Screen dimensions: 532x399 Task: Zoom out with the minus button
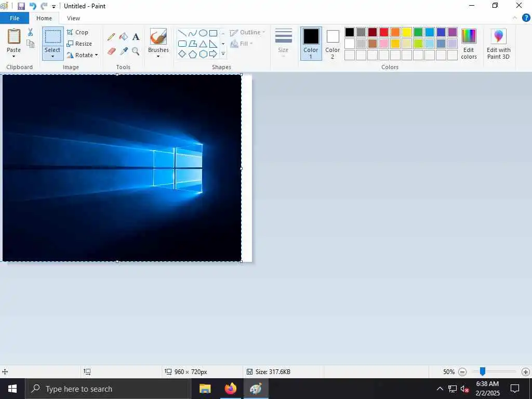pos(462,372)
